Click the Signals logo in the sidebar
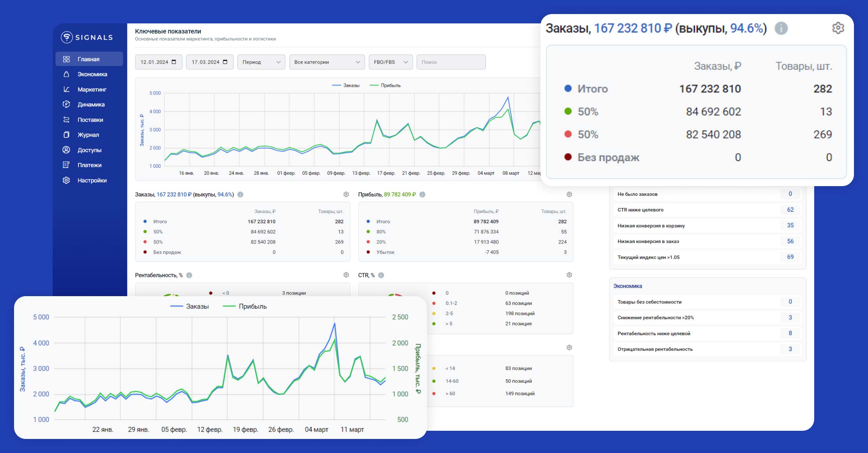868x453 pixels. (x=87, y=37)
